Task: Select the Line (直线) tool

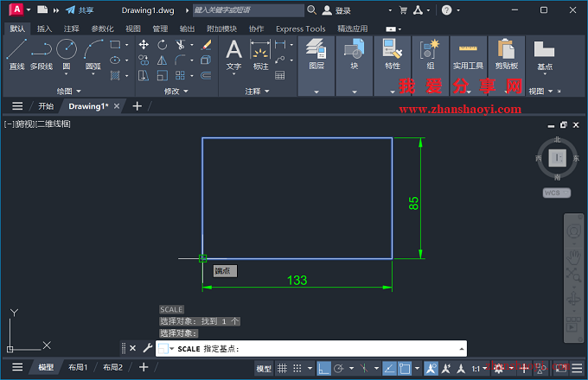Action: (x=16, y=54)
